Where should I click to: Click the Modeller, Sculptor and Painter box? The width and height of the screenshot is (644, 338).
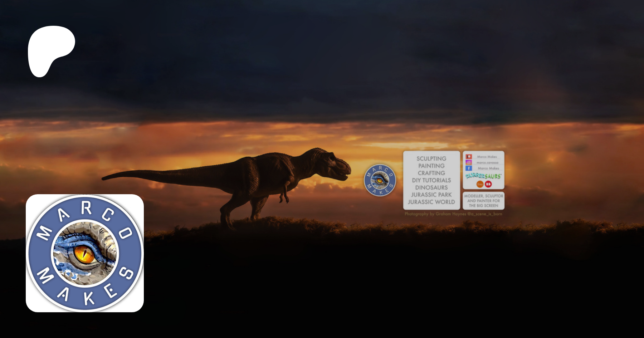click(x=483, y=201)
